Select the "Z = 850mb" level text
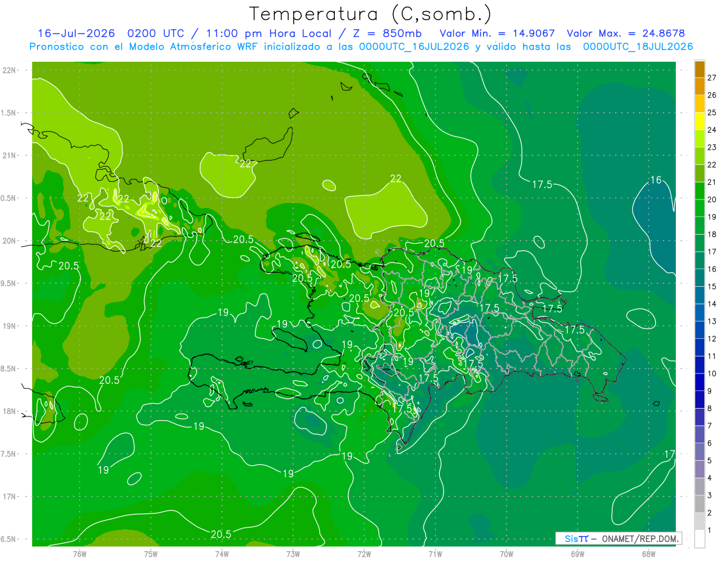 pyautogui.click(x=388, y=33)
